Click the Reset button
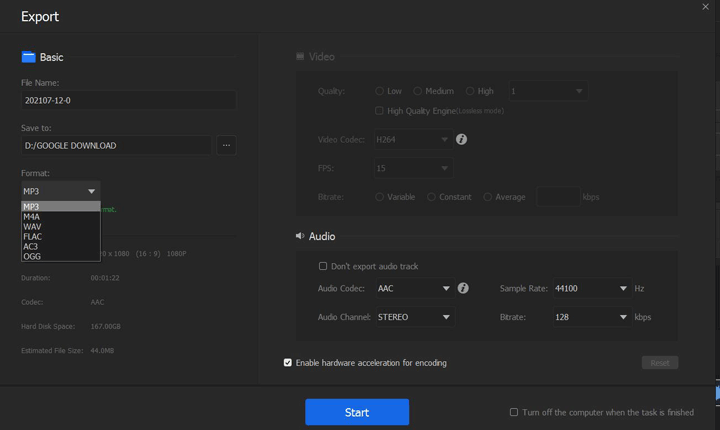This screenshot has width=720, height=430. pyautogui.click(x=659, y=363)
